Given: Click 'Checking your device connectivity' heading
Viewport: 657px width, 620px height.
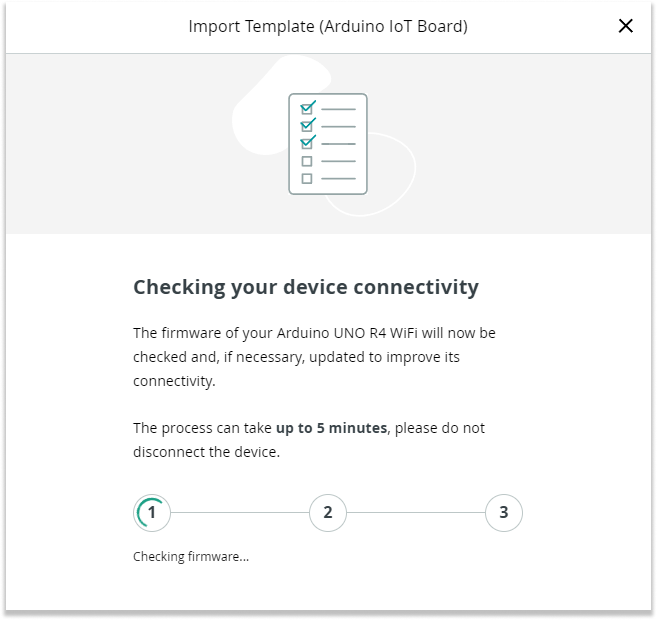Looking at the screenshot, I should tap(306, 288).
